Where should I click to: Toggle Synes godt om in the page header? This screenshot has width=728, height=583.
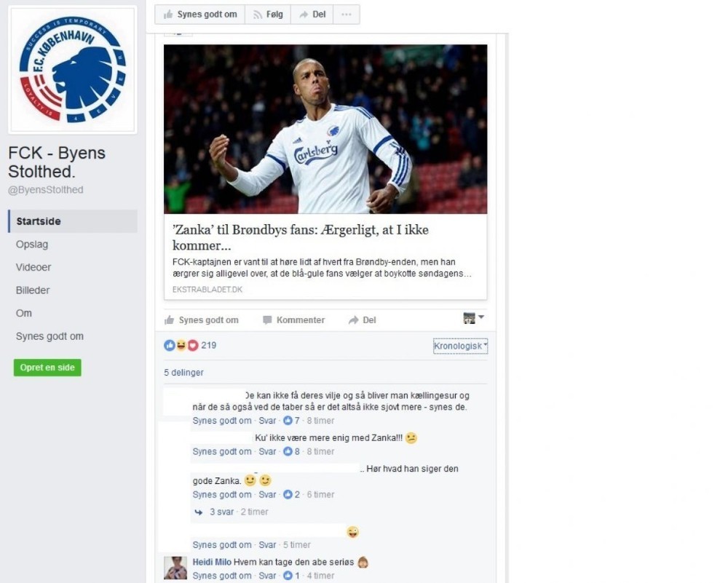point(200,15)
